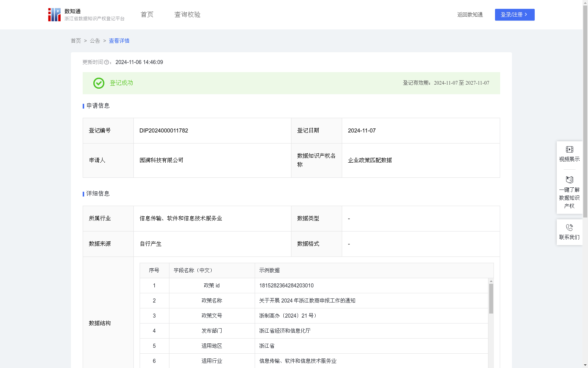Go to 公告 in the breadcrumb
Image resolution: width=588 pixels, height=368 pixels.
pos(95,41)
